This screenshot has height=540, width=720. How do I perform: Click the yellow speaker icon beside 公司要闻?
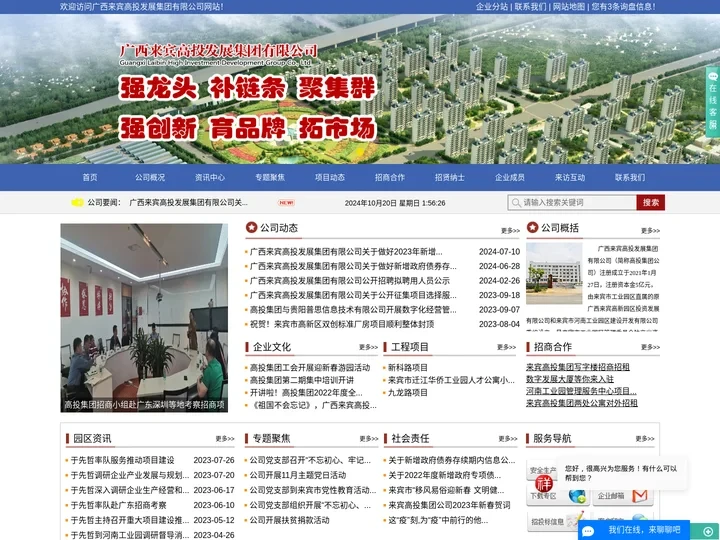77,202
